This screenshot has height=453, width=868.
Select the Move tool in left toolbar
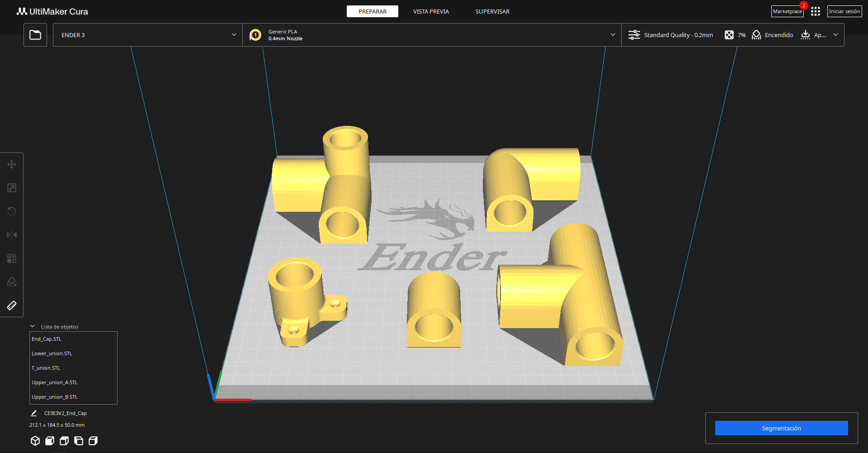click(x=12, y=164)
